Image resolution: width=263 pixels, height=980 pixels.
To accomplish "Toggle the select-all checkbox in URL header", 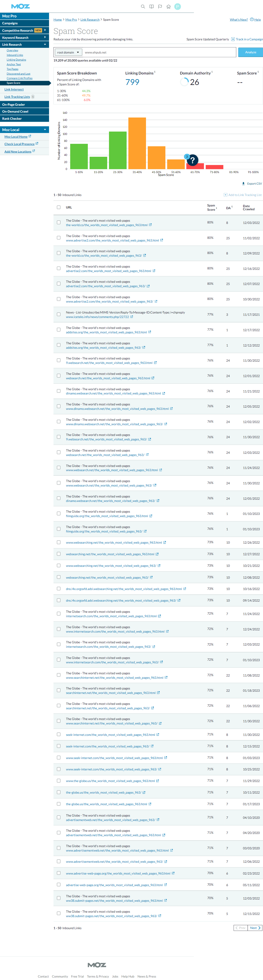I will [x=59, y=207].
